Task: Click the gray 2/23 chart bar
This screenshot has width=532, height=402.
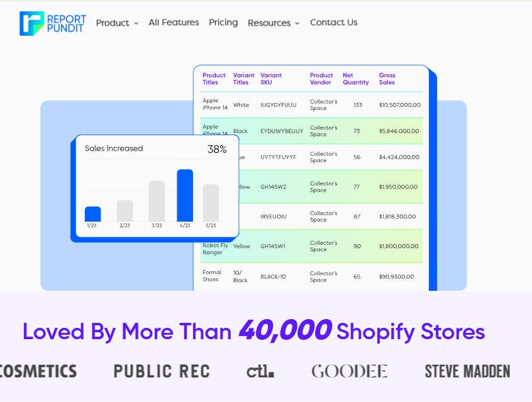Action: coord(125,211)
